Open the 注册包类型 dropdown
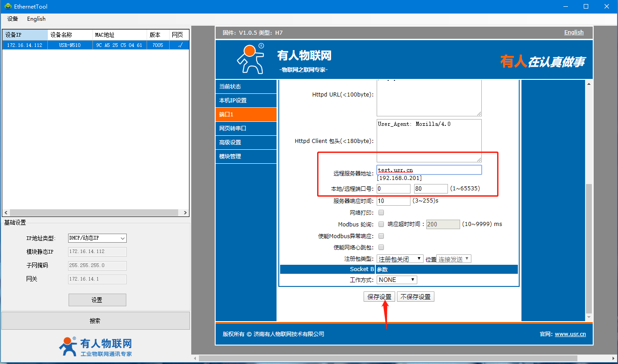618x364 pixels. point(400,259)
